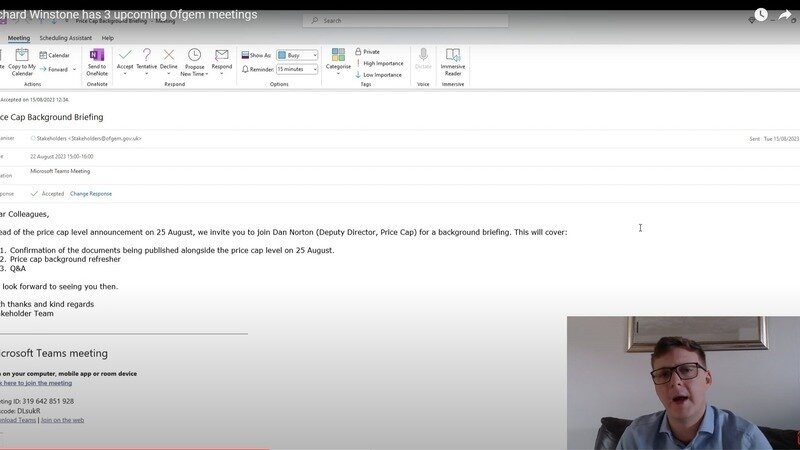Viewport: 800px width, 450px height.
Task: Expand the Accept options arrow
Action: tap(125, 73)
